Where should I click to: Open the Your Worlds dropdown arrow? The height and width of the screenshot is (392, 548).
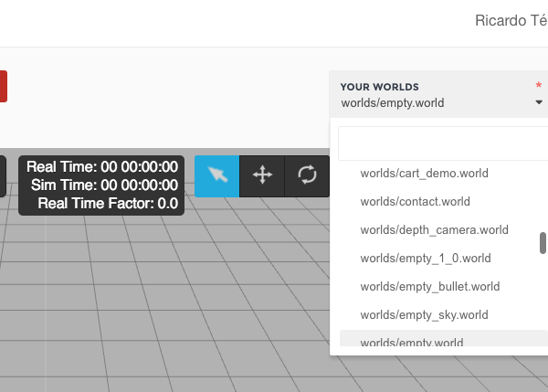tap(539, 102)
